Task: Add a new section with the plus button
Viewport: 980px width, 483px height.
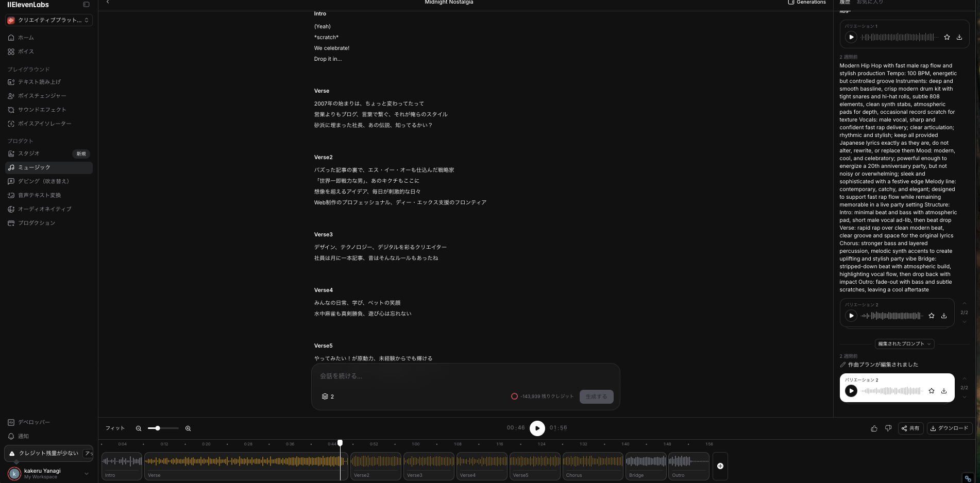Action: tap(720, 466)
